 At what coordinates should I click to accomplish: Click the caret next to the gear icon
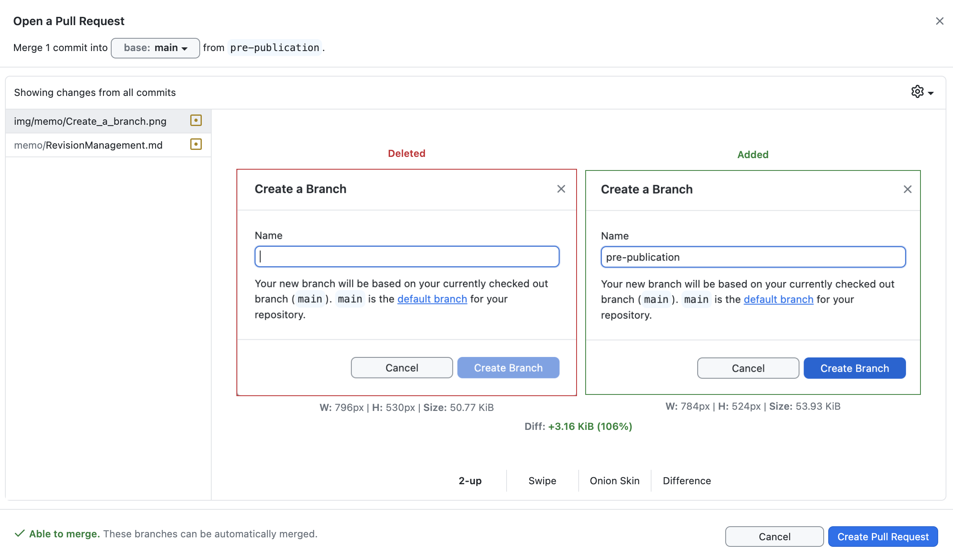click(931, 93)
